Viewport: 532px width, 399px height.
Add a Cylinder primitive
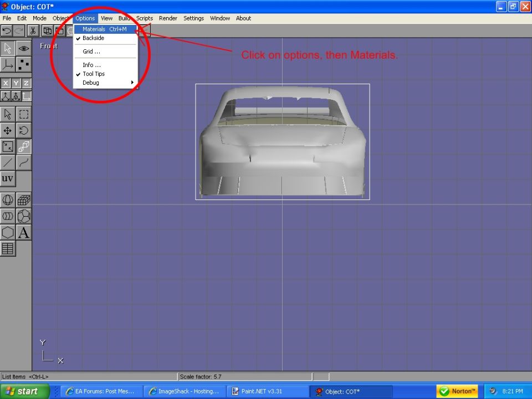click(7, 216)
